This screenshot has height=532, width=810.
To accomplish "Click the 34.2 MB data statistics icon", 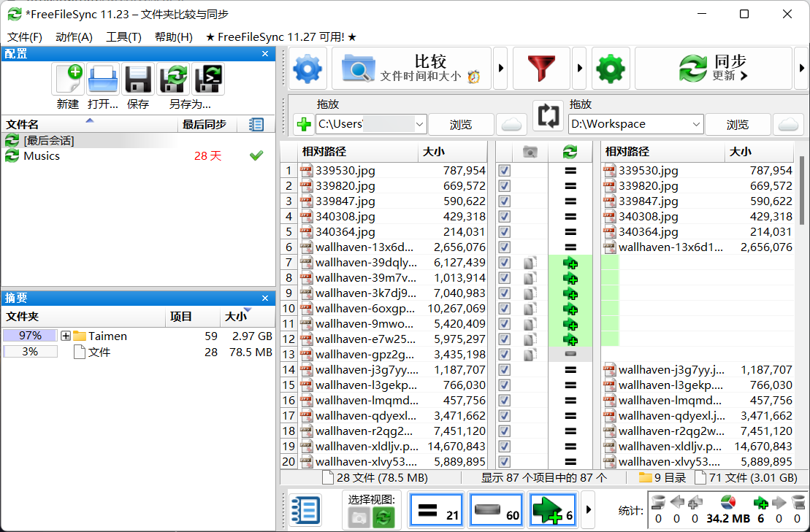I will (728, 502).
